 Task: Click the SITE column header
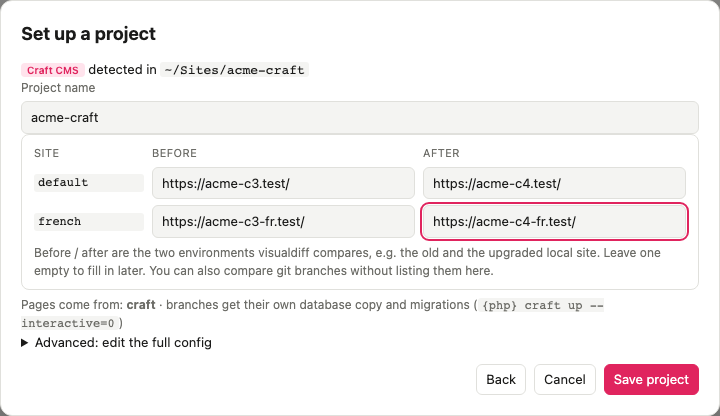point(46,153)
